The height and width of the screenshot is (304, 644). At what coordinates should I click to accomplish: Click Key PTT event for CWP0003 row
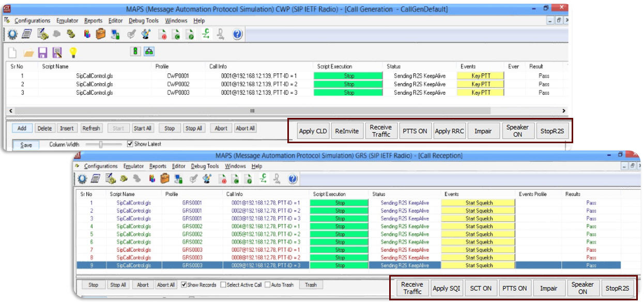tap(481, 93)
